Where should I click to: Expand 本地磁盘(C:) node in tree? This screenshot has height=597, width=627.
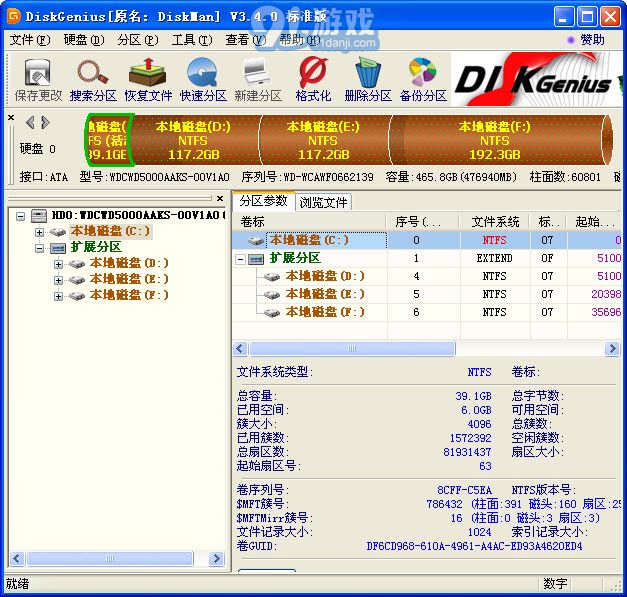39,232
